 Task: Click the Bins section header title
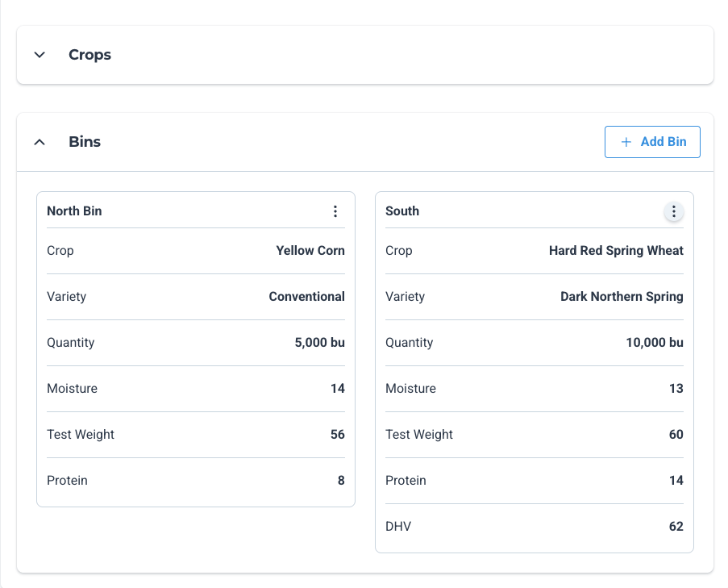point(85,142)
